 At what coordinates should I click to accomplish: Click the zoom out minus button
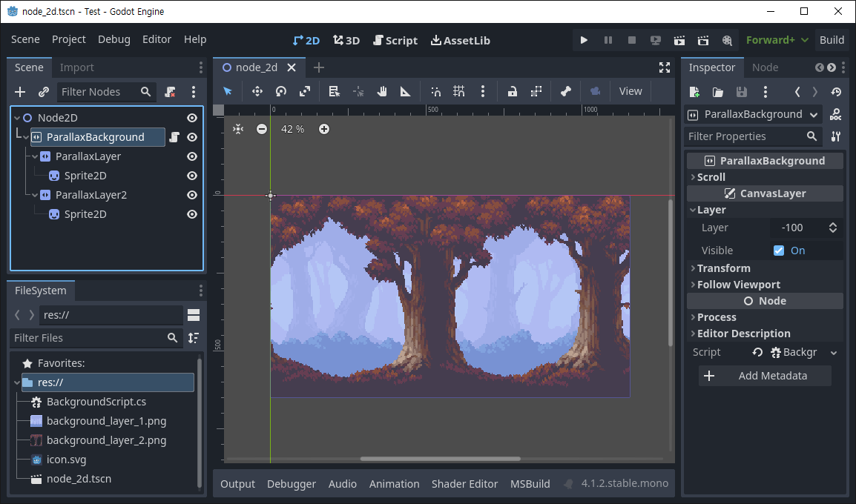coord(262,129)
